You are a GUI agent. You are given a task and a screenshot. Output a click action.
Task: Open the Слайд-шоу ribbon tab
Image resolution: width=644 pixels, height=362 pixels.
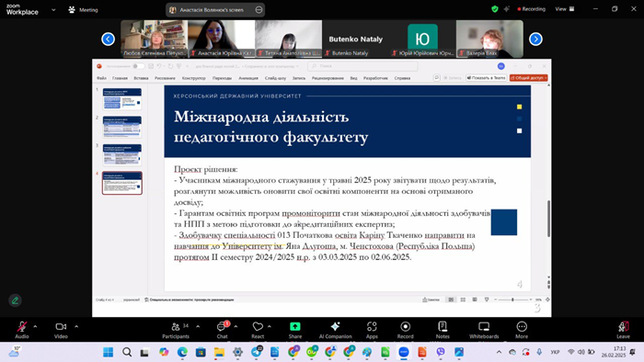(x=275, y=78)
